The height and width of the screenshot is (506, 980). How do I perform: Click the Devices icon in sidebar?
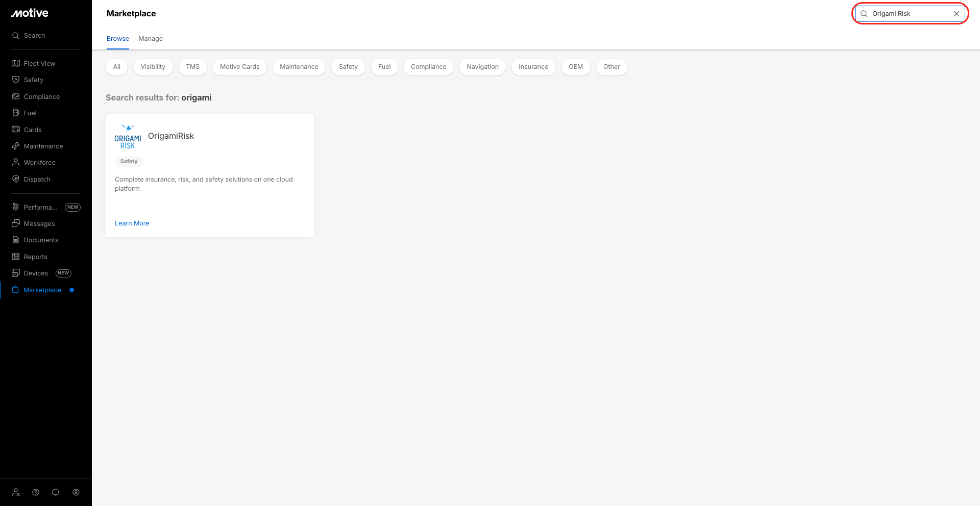coord(16,273)
